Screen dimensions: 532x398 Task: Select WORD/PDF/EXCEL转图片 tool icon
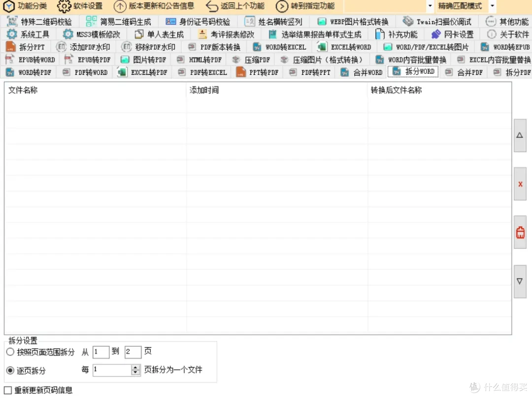pyautogui.click(x=388, y=47)
